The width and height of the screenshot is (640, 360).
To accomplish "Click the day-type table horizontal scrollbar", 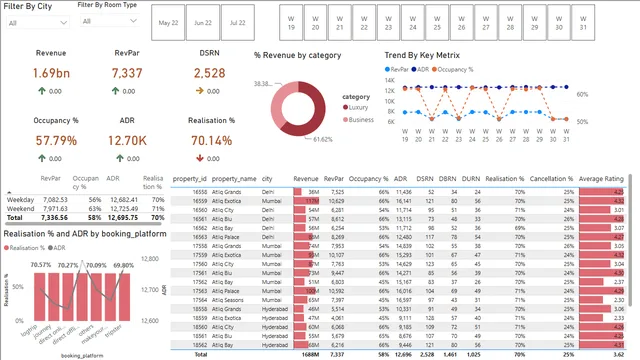I will (x=84, y=224).
